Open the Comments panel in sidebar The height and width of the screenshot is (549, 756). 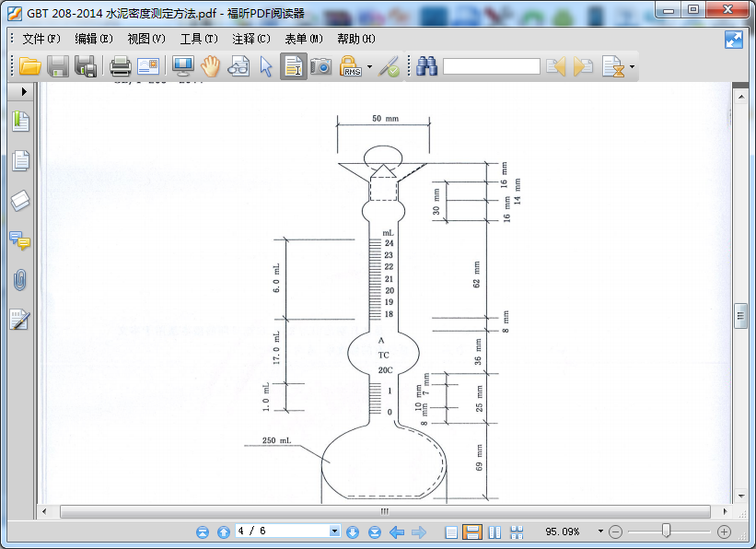click(20, 240)
